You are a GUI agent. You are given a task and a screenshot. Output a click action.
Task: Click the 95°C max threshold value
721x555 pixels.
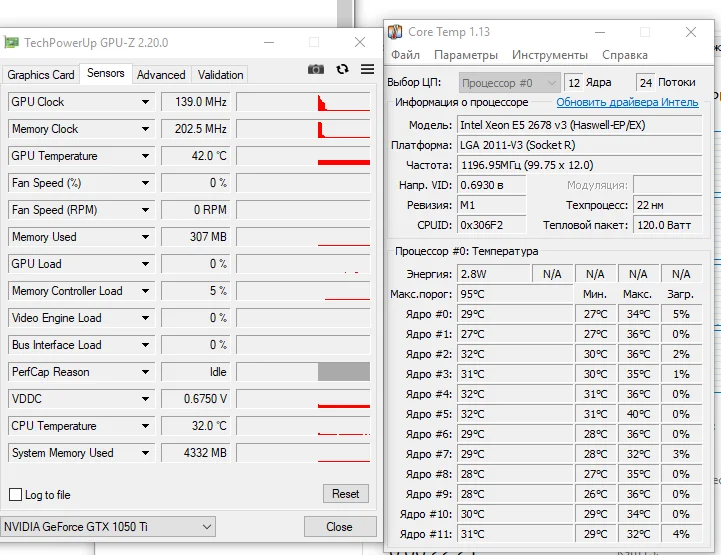coord(515,294)
